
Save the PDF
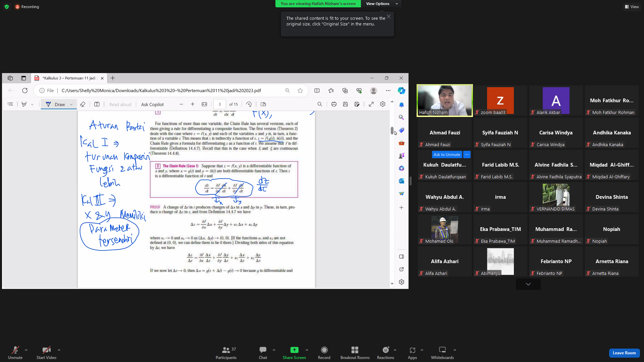click(345, 104)
